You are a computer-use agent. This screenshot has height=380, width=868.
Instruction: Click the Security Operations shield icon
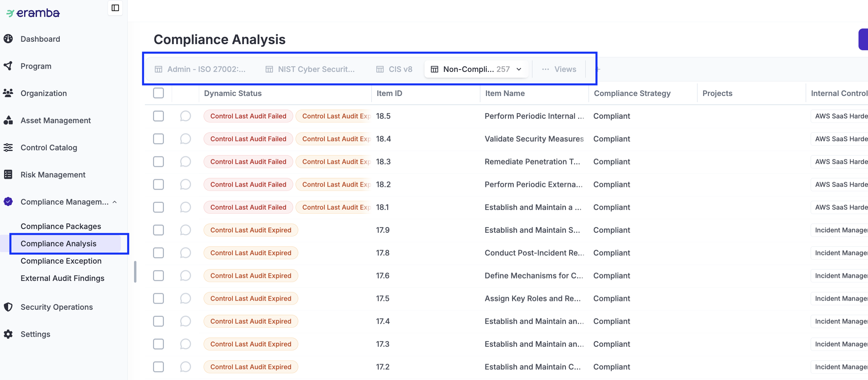pos(8,307)
